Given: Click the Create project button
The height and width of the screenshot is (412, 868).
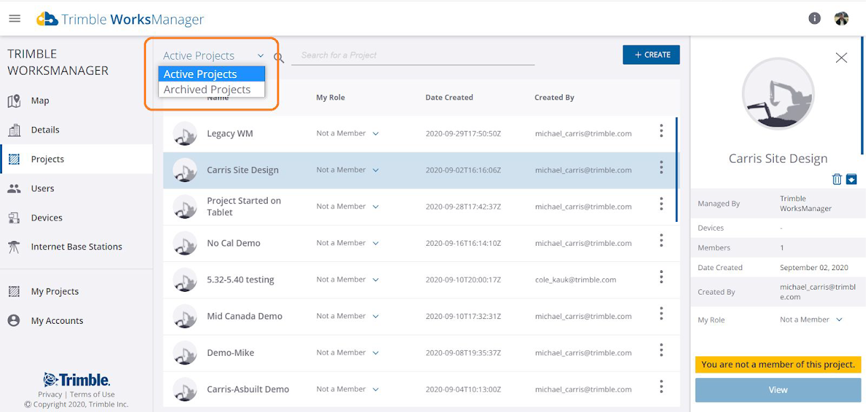Looking at the screenshot, I should [651, 55].
